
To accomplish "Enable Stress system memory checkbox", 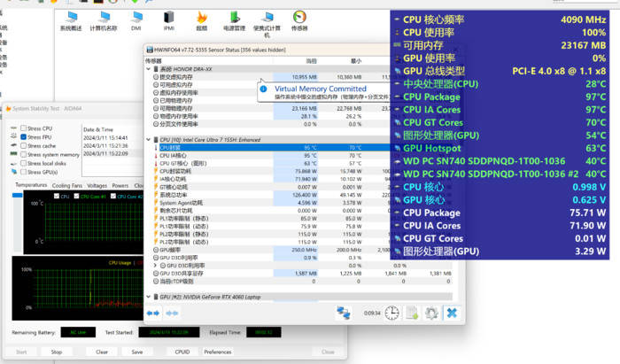I will pyautogui.click(x=24, y=154).
